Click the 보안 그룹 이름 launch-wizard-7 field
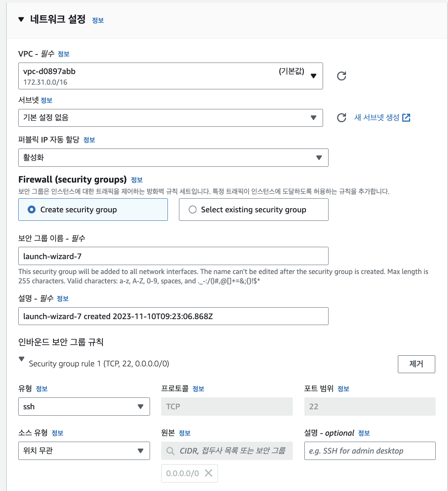Image resolution: width=448 pixels, height=491 pixels. click(173, 256)
